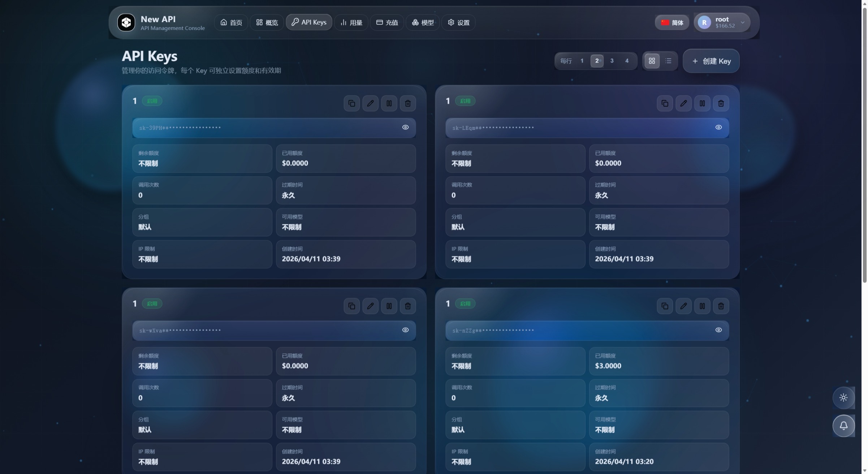Set cards per row to 4
The height and width of the screenshot is (474, 868).
point(626,61)
